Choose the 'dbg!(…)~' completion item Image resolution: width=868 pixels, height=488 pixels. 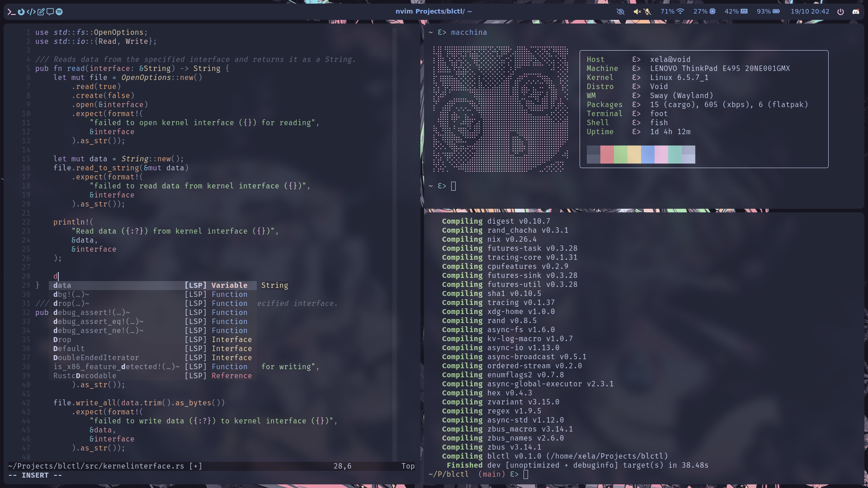point(153,295)
